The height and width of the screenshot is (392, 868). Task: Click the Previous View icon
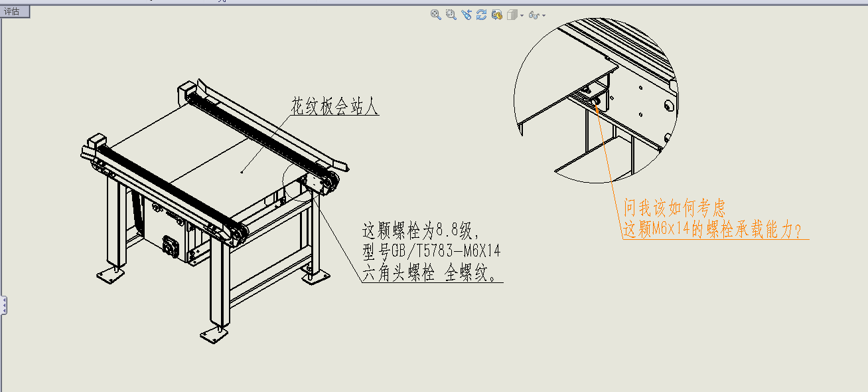click(467, 15)
